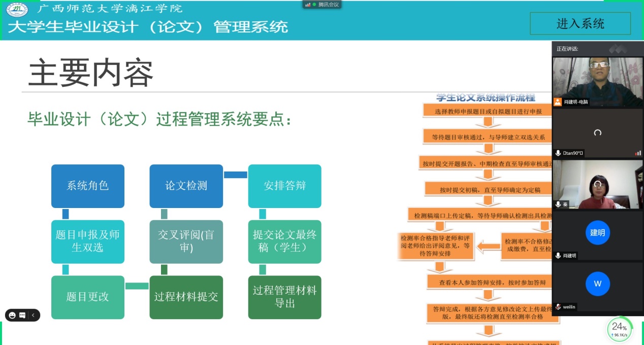Click the 论文检测 block

[186, 186]
